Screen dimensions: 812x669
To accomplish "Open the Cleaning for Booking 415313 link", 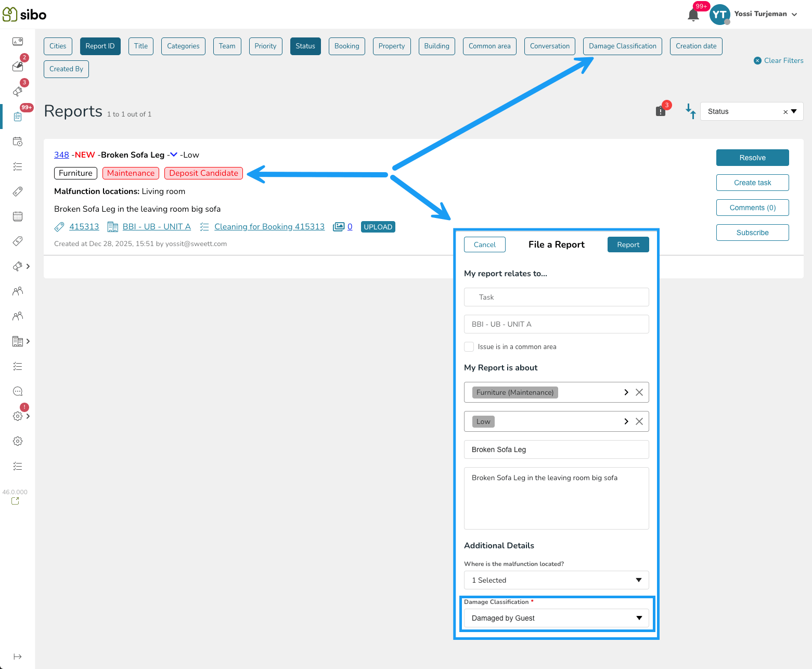I will pos(269,227).
